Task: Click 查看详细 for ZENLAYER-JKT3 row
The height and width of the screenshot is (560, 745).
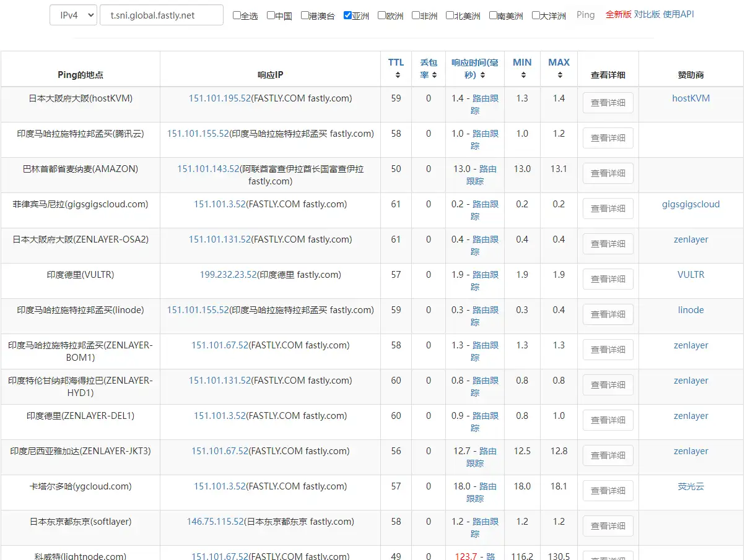Action: tap(608, 455)
